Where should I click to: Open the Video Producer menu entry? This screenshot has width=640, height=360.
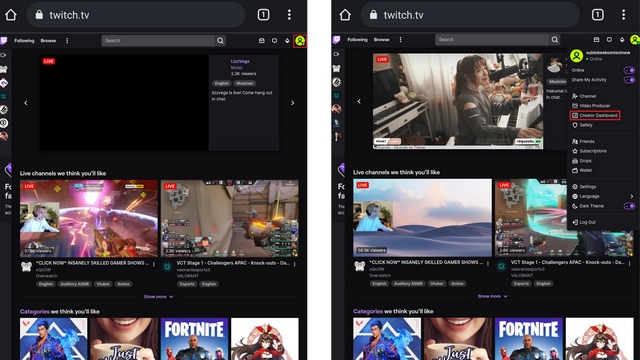coord(591,106)
